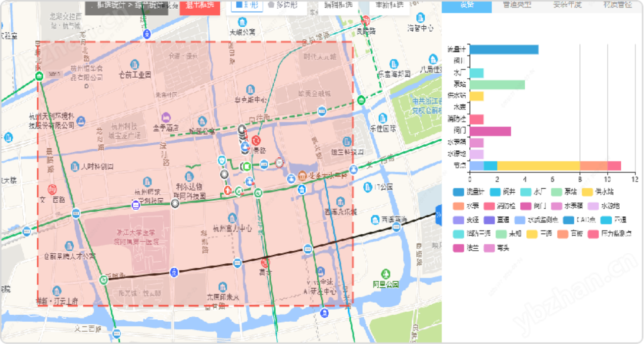Click the red fire hydrant map marker
The image size is (644, 344).
pyautogui.click(x=227, y=190)
